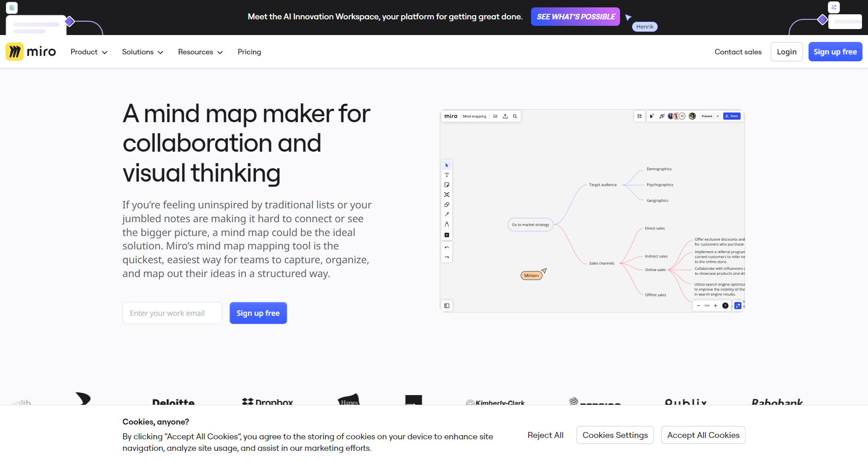Click the blue AI sparkle icon in the preview

pos(738,306)
